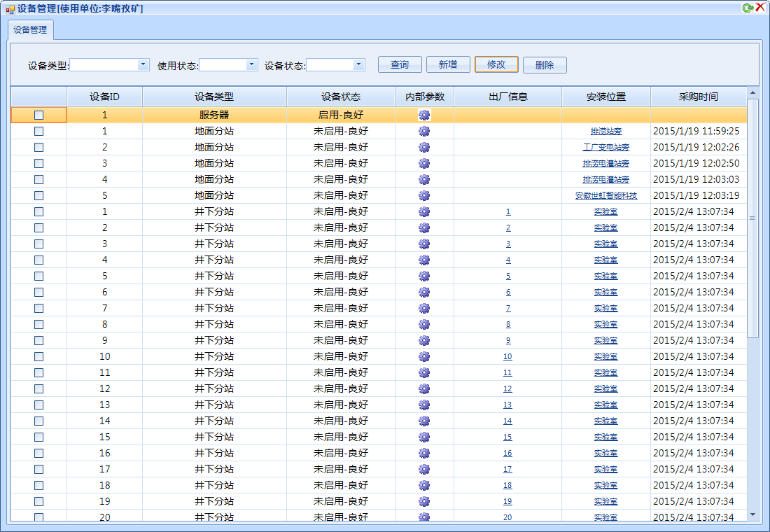This screenshot has width=770, height=532.
Task: Open gear parameters for 井下分站 device ID 1
Action: 424,212
